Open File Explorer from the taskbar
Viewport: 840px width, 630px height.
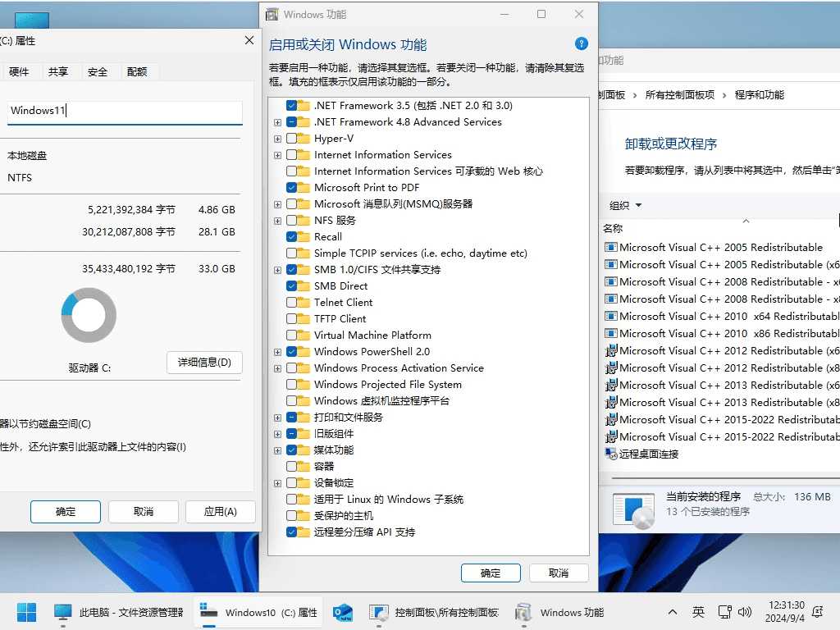click(x=62, y=612)
